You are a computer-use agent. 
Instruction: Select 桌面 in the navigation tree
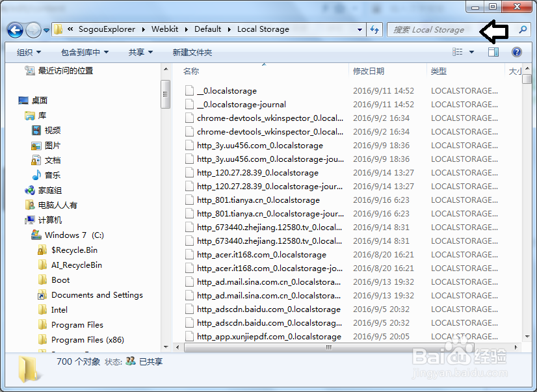40,100
